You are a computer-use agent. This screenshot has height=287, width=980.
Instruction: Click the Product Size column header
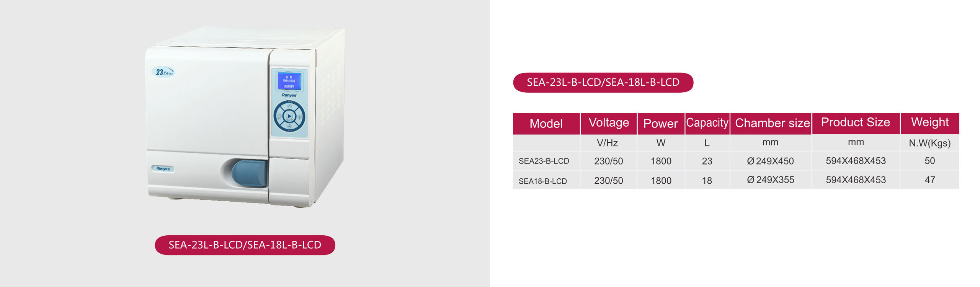click(x=856, y=123)
